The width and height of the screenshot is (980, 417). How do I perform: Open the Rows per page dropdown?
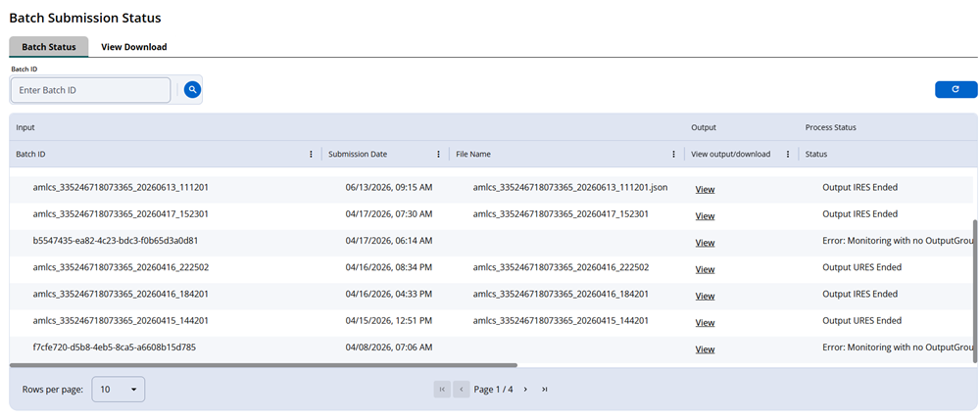coord(119,389)
